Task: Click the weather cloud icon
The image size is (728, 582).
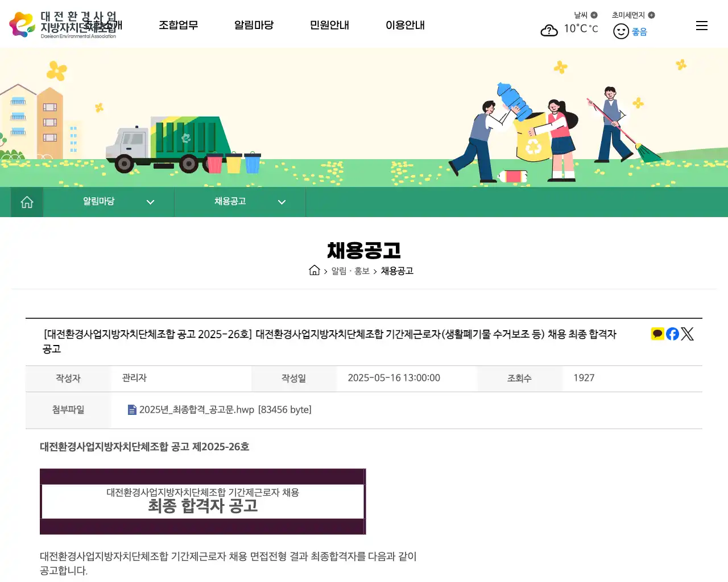Action: 549,31
